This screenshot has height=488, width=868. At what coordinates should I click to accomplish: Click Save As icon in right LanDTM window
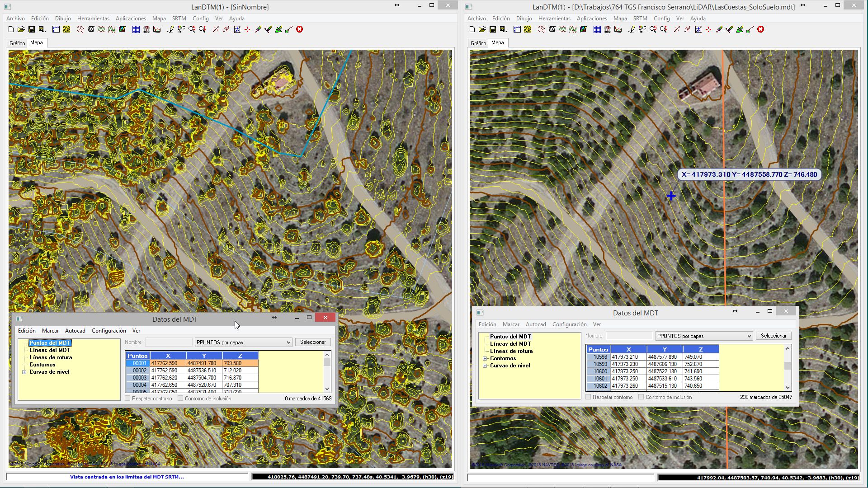(503, 29)
